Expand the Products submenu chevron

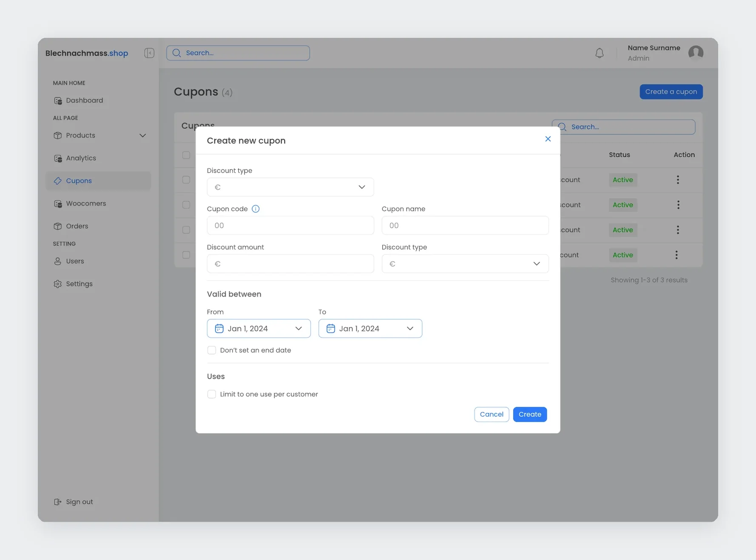[x=142, y=135]
